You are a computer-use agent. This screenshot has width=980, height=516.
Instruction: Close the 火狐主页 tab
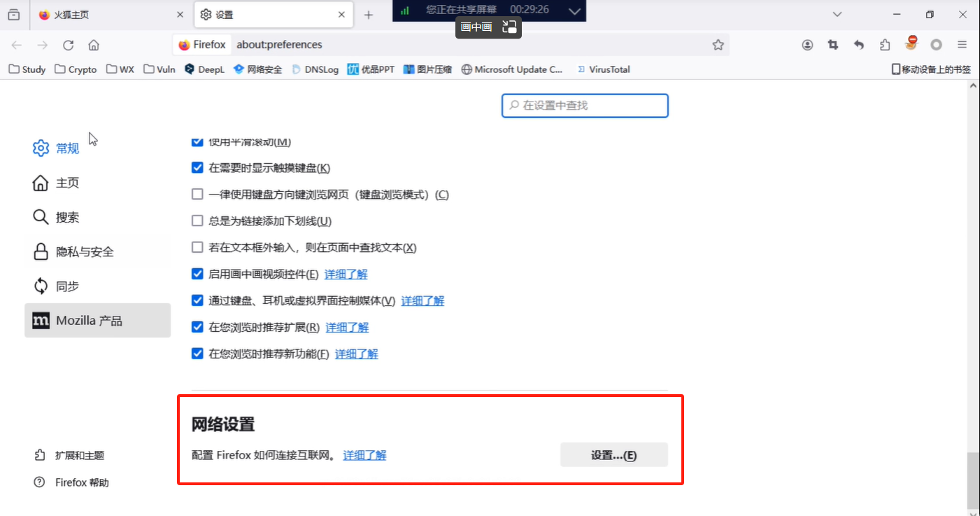coord(180,15)
